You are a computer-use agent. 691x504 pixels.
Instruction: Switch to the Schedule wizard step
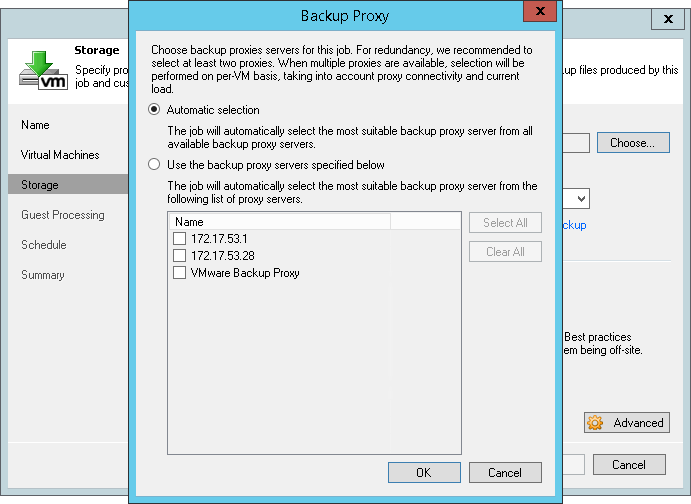pyautogui.click(x=44, y=245)
